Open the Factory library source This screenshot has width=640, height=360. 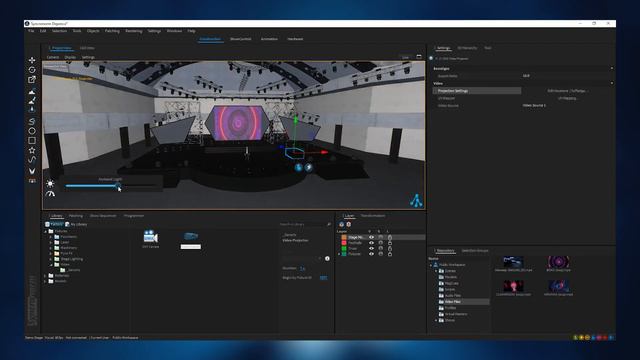54,224
